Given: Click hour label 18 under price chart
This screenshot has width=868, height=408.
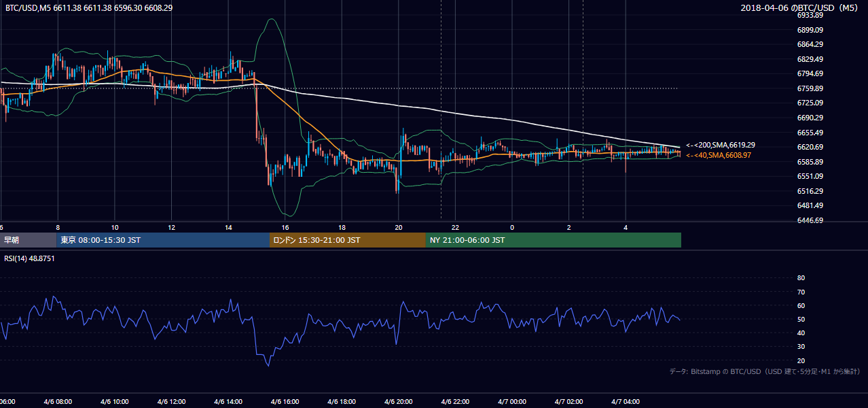Looking at the screenshot, I should click(x=342, y=227).
